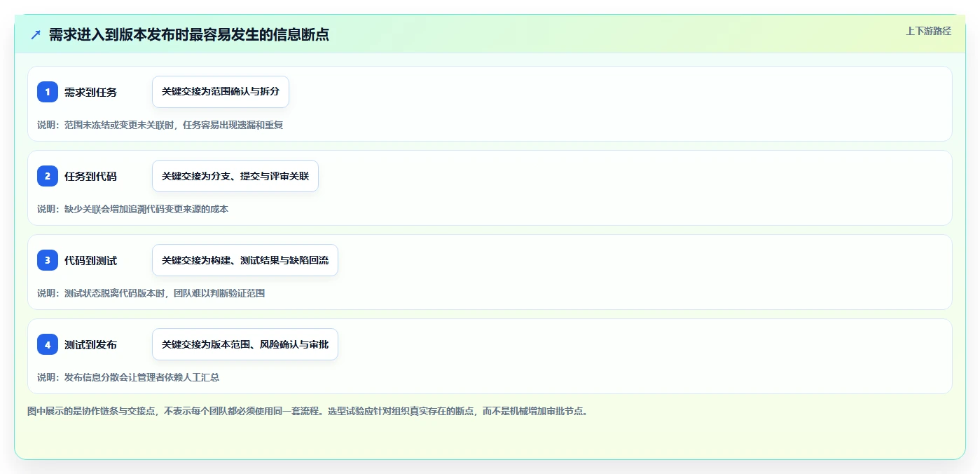
Task: Click the 关键交接为构建、测试结果与缺陷回流 chip
Action: (x=245, y=260)
